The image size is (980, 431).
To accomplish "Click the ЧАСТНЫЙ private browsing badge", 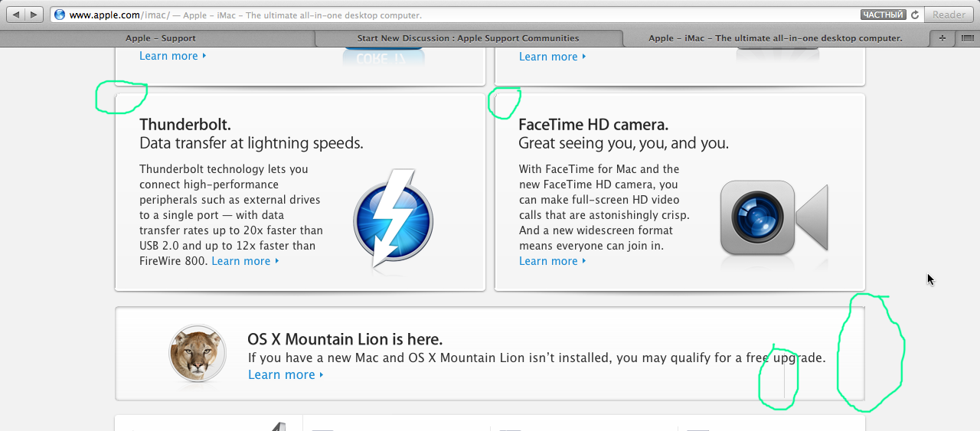I will (x=884, y=15).
